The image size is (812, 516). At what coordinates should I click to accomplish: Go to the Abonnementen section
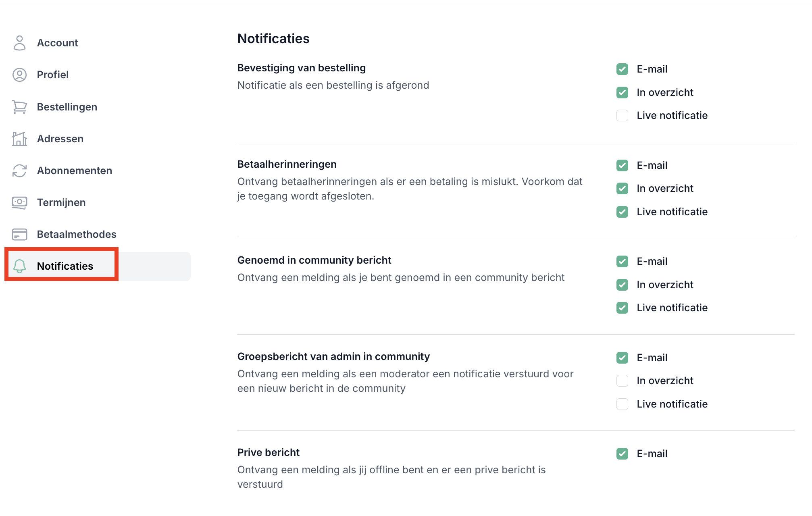click(74, 171)
